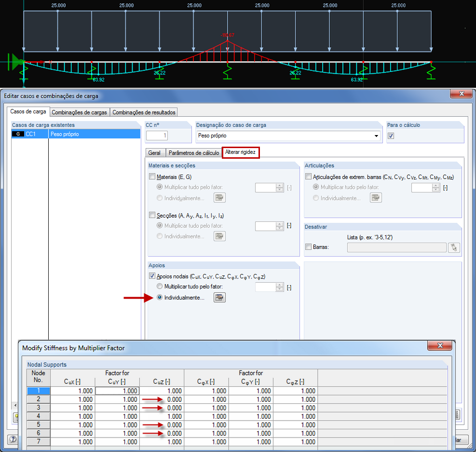Screen dimensions: 476x452
Task: Open individual editor for Articulações stiffness
Action: [376, 198]
